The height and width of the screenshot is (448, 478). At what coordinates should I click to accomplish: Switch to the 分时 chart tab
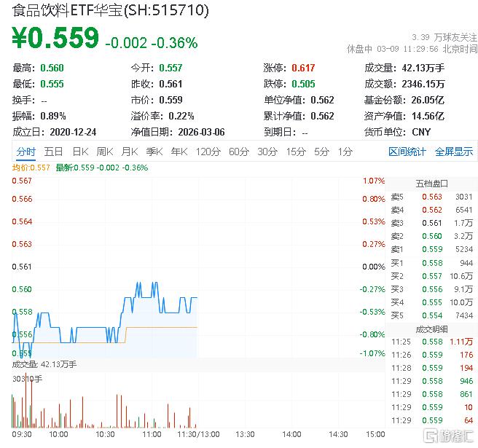point(26,152)
